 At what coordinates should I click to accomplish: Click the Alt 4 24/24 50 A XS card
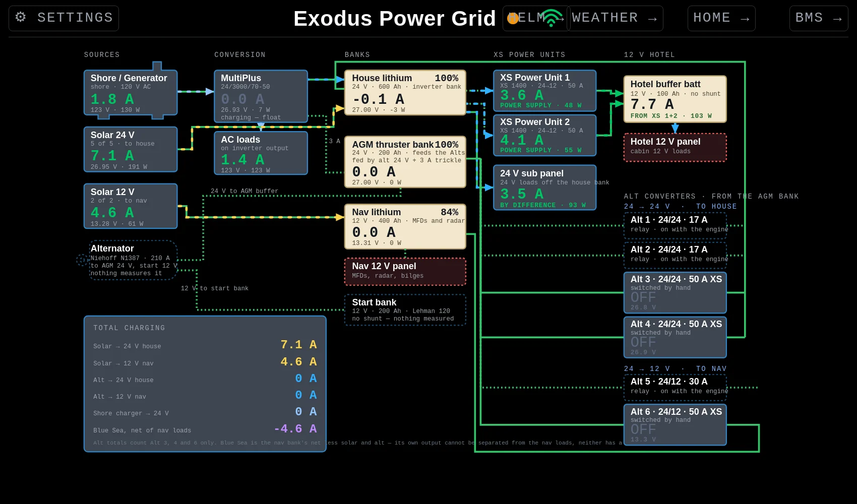click(675, 337)
